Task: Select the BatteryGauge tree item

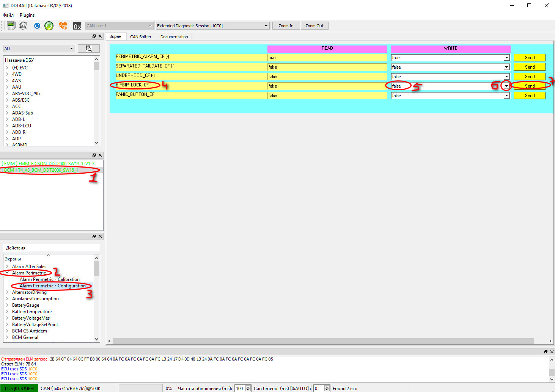Action: 25,305
